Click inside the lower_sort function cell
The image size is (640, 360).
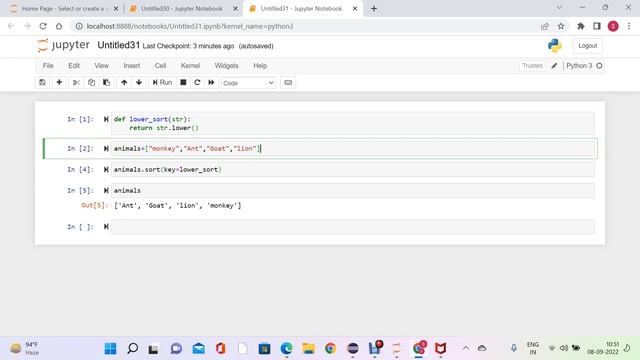coord(353,123)
